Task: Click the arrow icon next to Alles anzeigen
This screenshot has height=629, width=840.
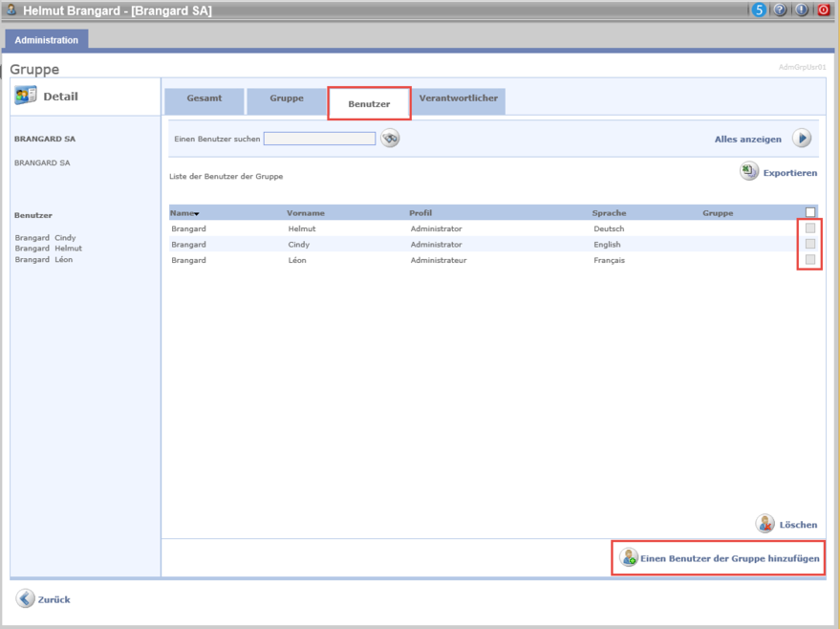Action: coord(802,139)
